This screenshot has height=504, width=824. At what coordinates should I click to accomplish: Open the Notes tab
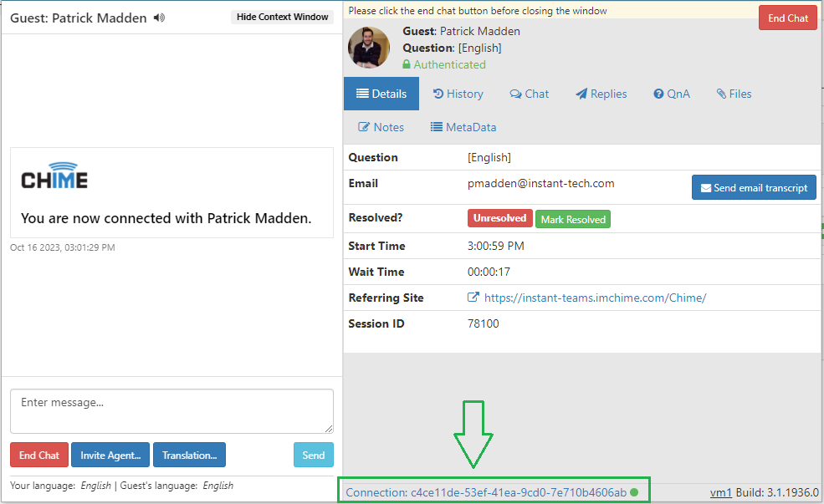(x=381, y=127)
